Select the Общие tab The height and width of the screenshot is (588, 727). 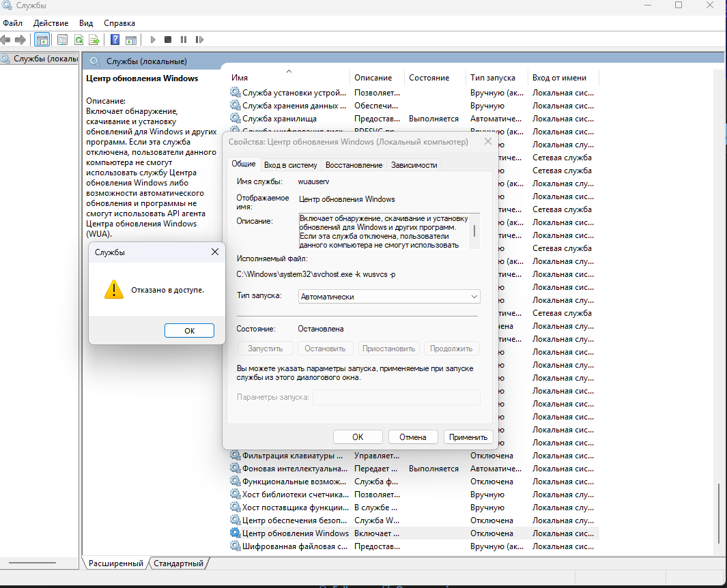click(x=244, y=164)
